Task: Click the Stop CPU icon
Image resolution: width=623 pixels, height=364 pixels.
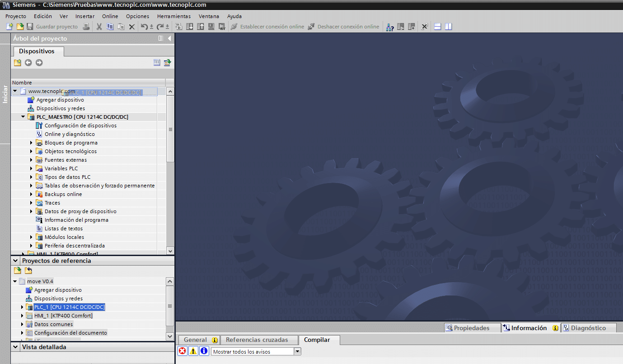Action: (x=412, y=27)
